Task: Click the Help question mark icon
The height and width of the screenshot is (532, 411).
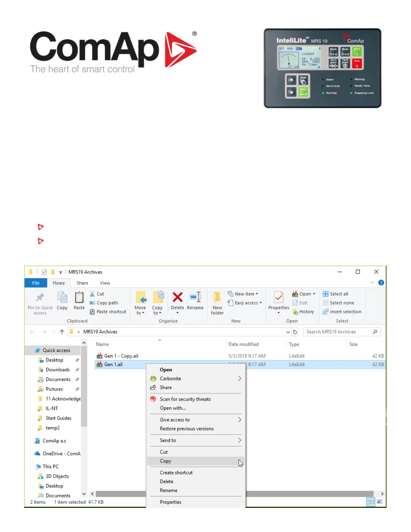Action: (x=381, y=283)
